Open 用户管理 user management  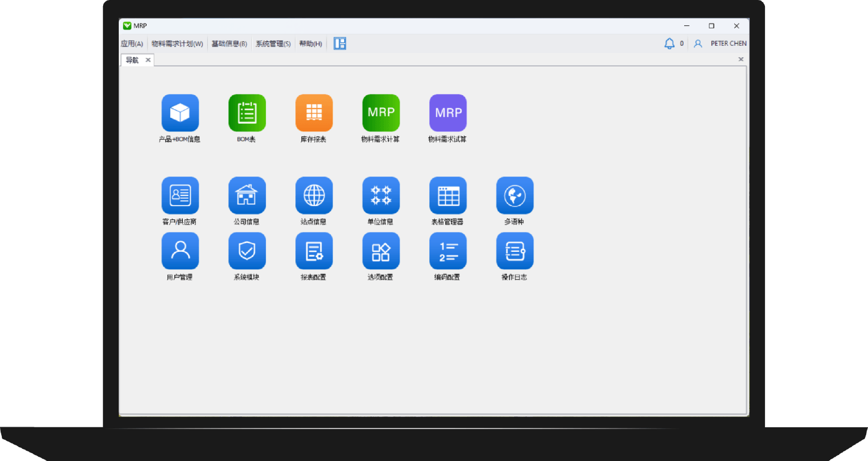coord(180,251)
